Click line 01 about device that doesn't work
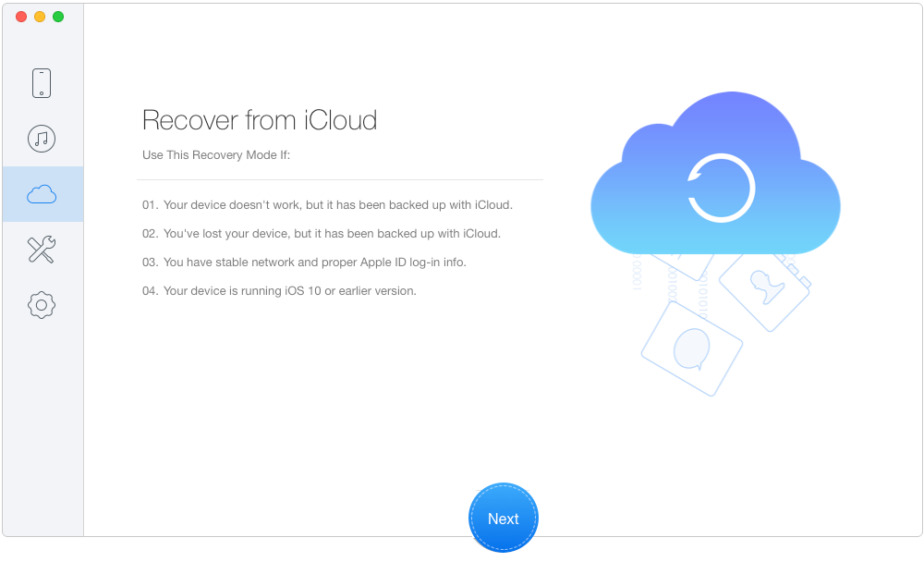 pos(328,205)
